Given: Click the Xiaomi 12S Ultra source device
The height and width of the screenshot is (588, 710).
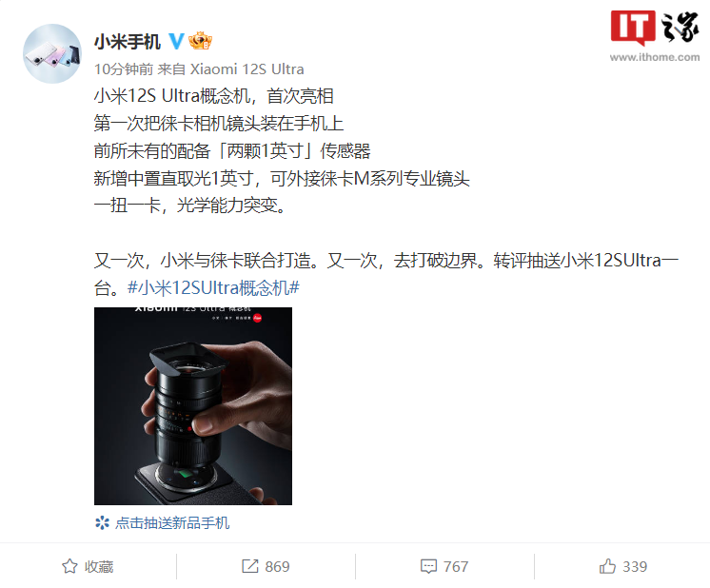Looking at the screenshot, I should (x=247, y=69).
